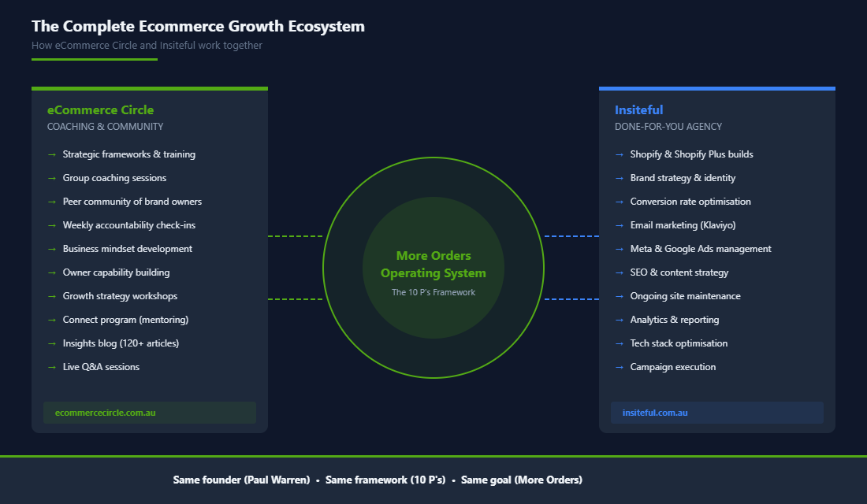Select 'Live Q&A sessions' item
867x504 pixels.
[101, 367]
